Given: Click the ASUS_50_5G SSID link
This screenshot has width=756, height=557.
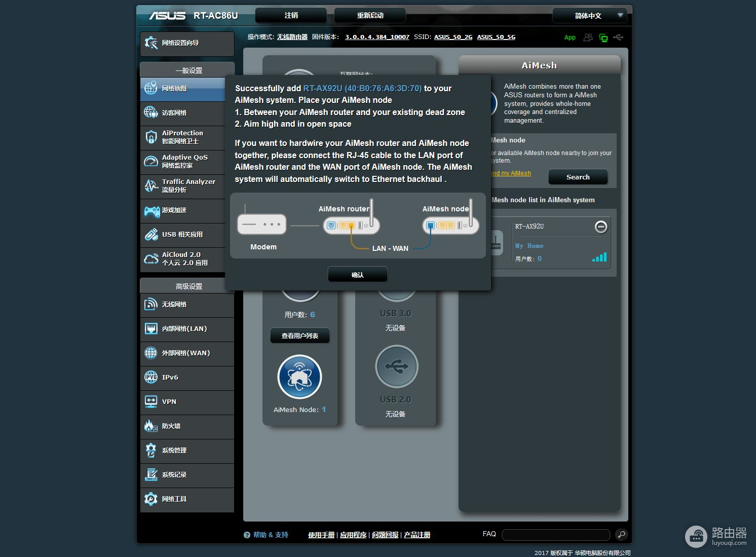Looking at the screenshot, I should 496,37.
